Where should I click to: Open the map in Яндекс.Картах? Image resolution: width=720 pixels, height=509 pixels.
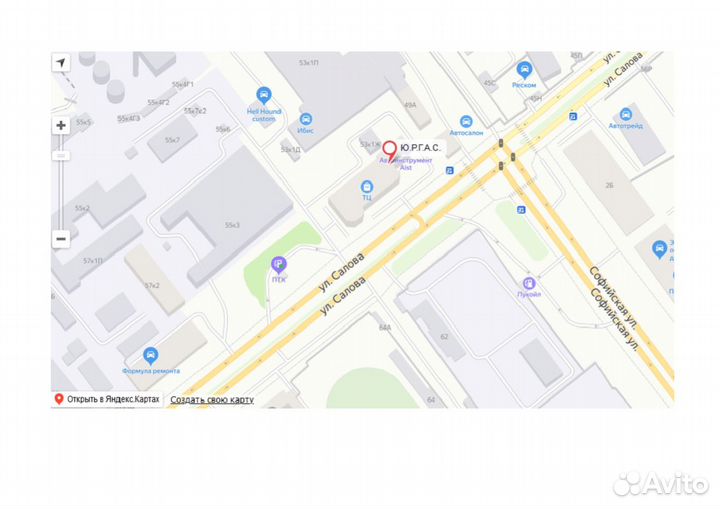107,399
